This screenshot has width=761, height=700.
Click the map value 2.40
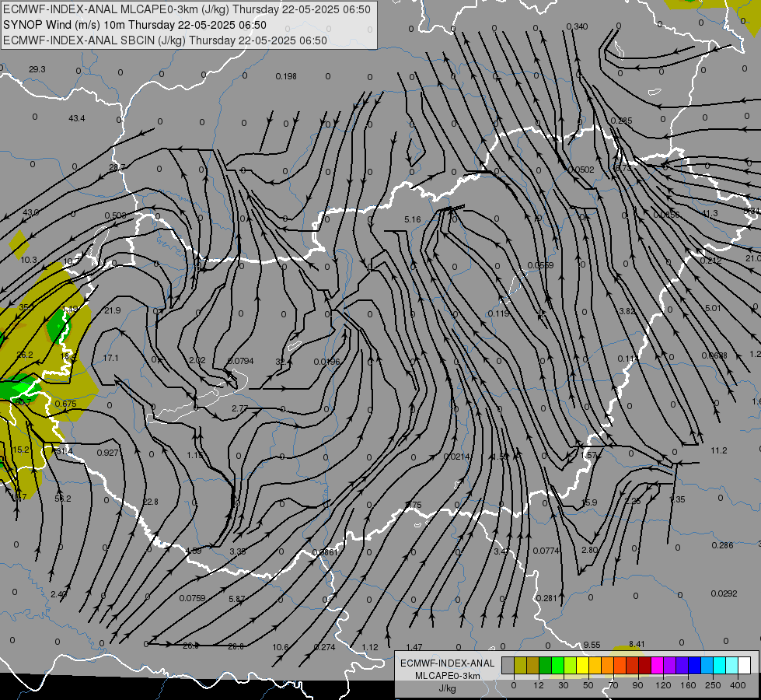tap(59, 594)
